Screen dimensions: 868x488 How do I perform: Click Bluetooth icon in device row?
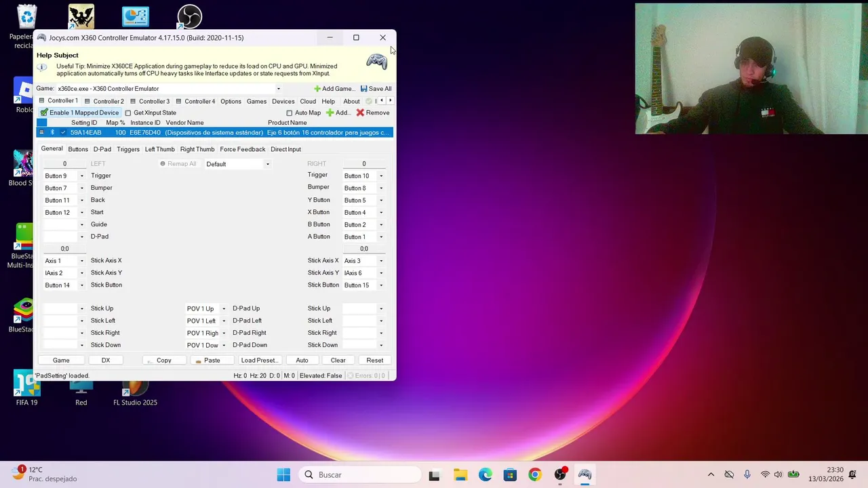[52, 133]
